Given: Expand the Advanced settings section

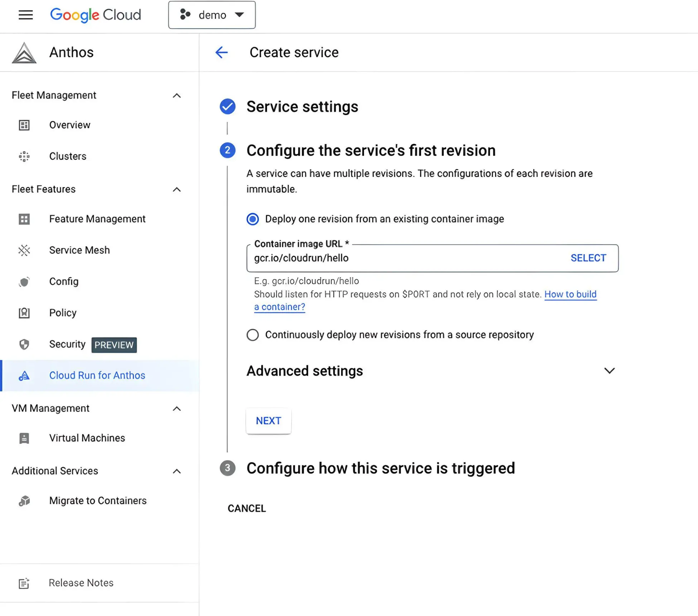Looking at the screenshot, I should (x=609, y=371).
